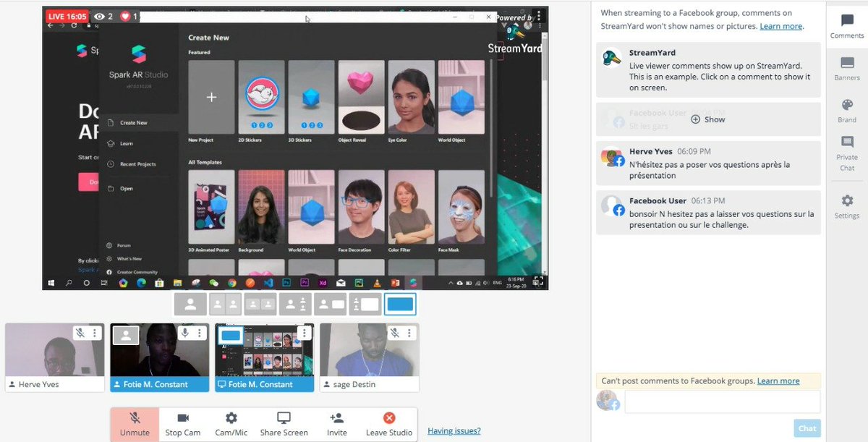Viewport: 868px width, 442px height.
Task: Select Facebook User 06:13 PM comment
Action: (708, 213)
